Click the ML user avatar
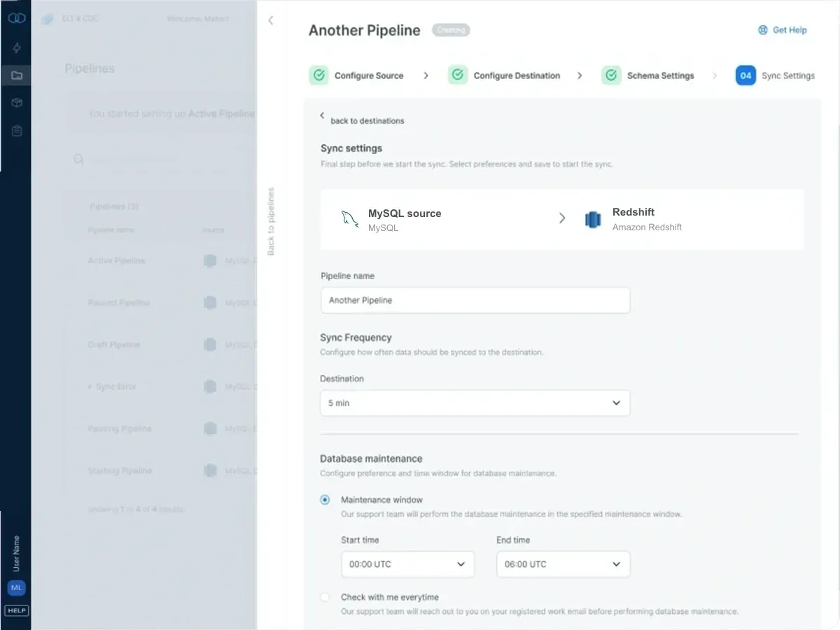This screenshot has width=840, height=630. click(17, 588)
